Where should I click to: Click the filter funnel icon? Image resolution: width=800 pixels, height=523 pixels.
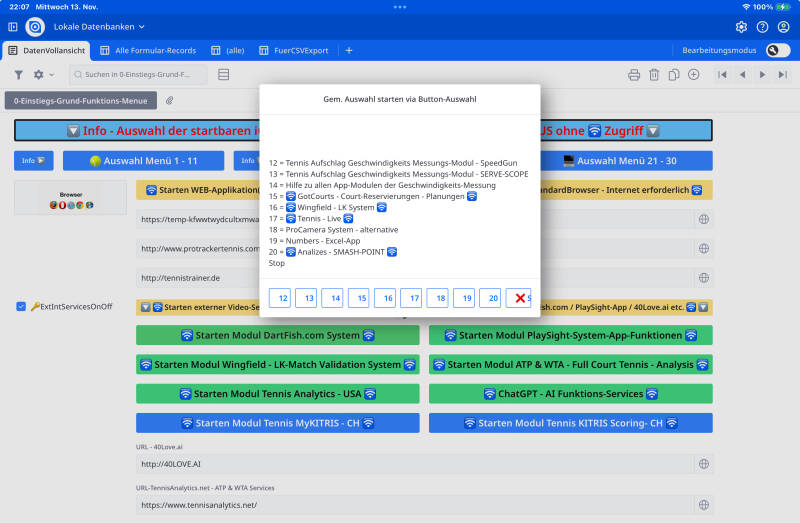(x=18, y=75)
